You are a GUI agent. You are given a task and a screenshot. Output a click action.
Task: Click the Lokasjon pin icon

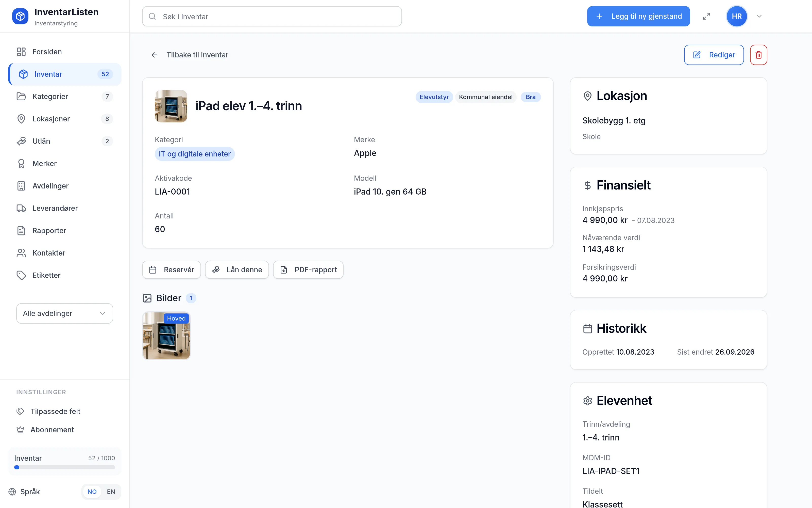[x=587, y=96]
